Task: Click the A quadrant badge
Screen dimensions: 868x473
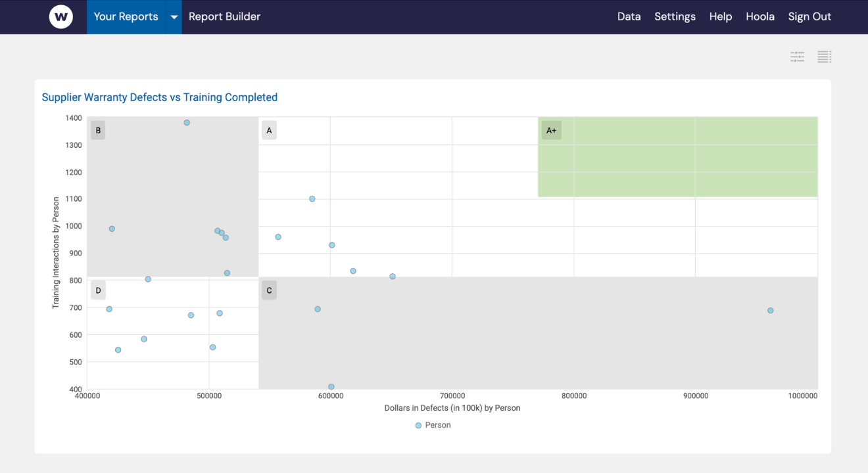Action: [x=268, y=129]
